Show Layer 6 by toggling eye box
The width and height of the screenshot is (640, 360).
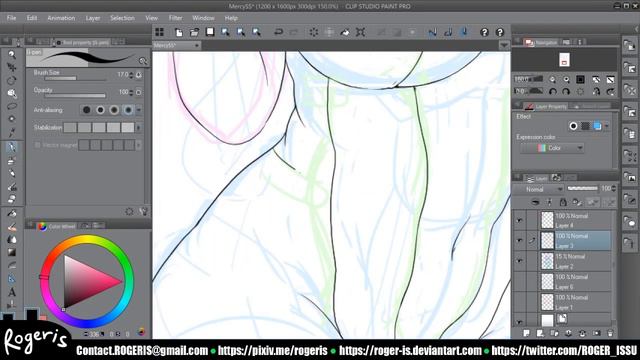(x=519, y=282)
